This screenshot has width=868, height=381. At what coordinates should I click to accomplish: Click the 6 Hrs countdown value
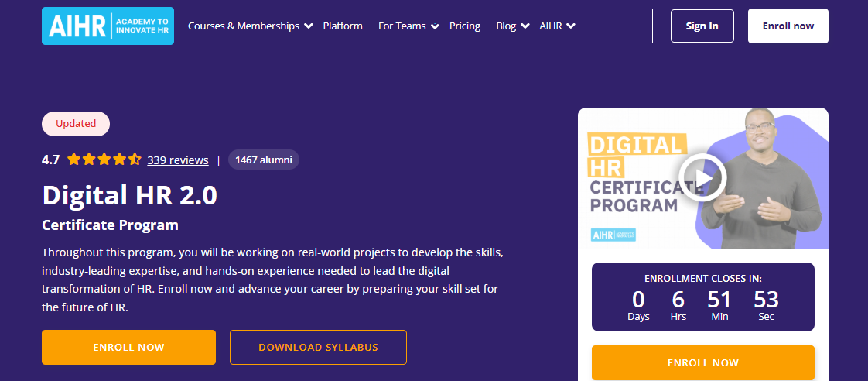678,306
